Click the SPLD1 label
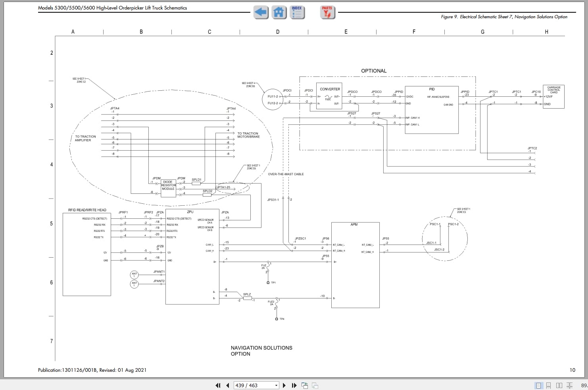588x390 pixels. click(x=196, y=180)
